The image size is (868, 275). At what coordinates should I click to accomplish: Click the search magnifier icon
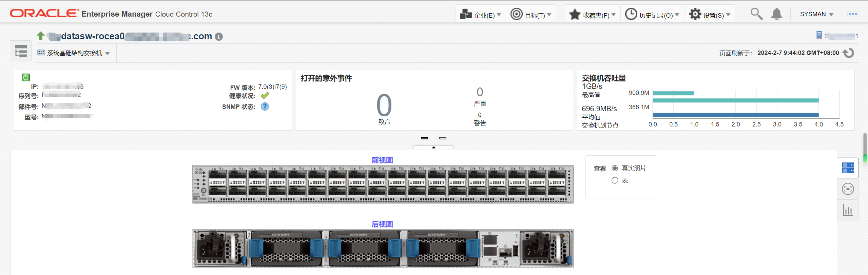[x=756, y=14]
